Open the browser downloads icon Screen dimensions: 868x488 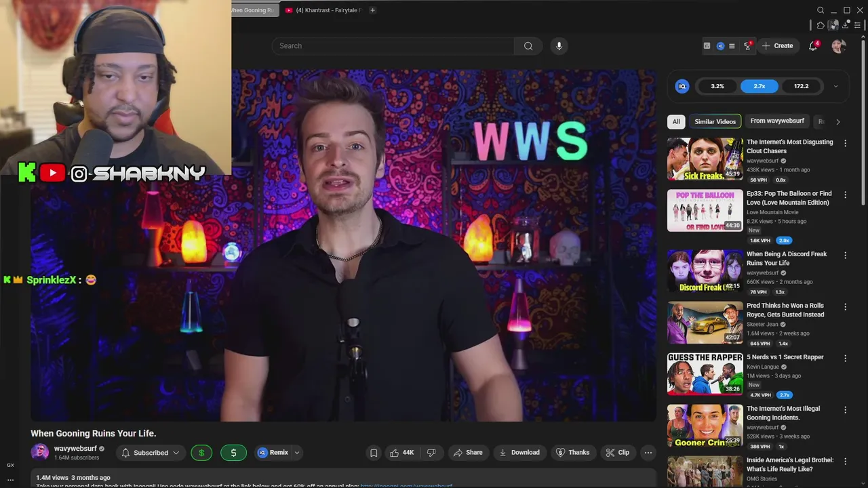point(846,25)
